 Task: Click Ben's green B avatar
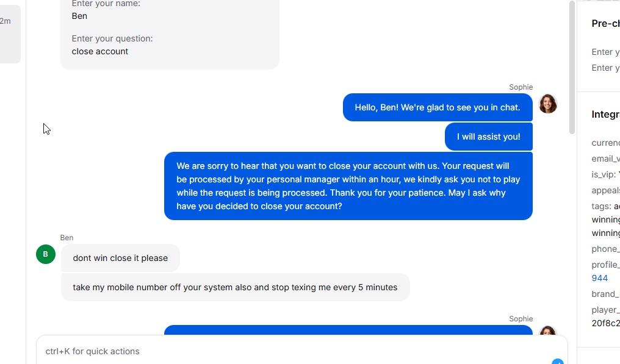(46, 254)
